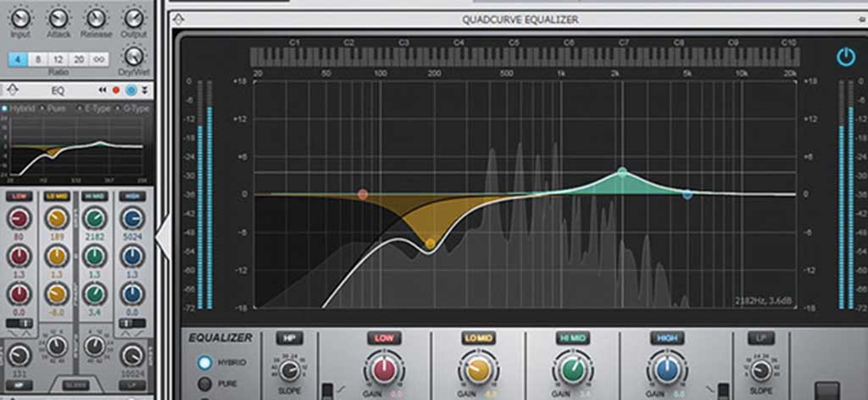Image resolution: width=868 pixels, height=400 pixels.
Task: Select the 8 ratio tab in compressor
Action: click(x=39, y=58)
